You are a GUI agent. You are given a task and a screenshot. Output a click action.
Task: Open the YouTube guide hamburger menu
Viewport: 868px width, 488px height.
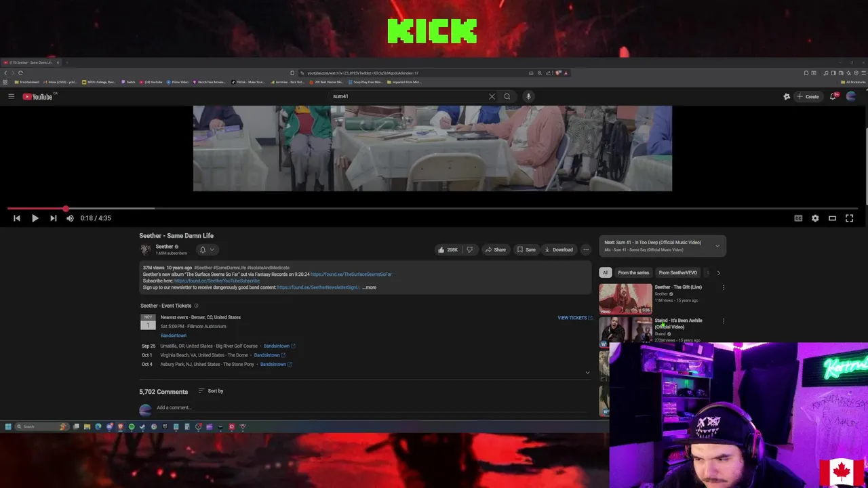tap(11, 96)
